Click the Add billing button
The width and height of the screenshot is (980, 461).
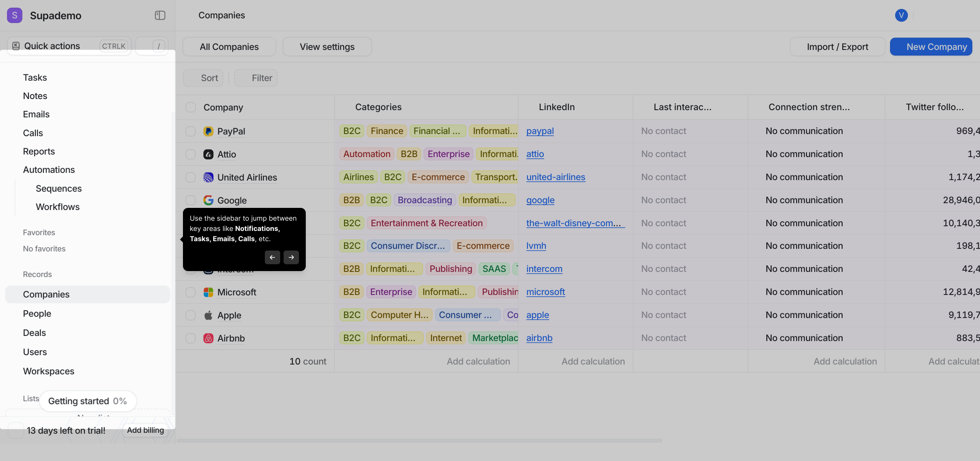pyautogui.click(x=145, y=430)
